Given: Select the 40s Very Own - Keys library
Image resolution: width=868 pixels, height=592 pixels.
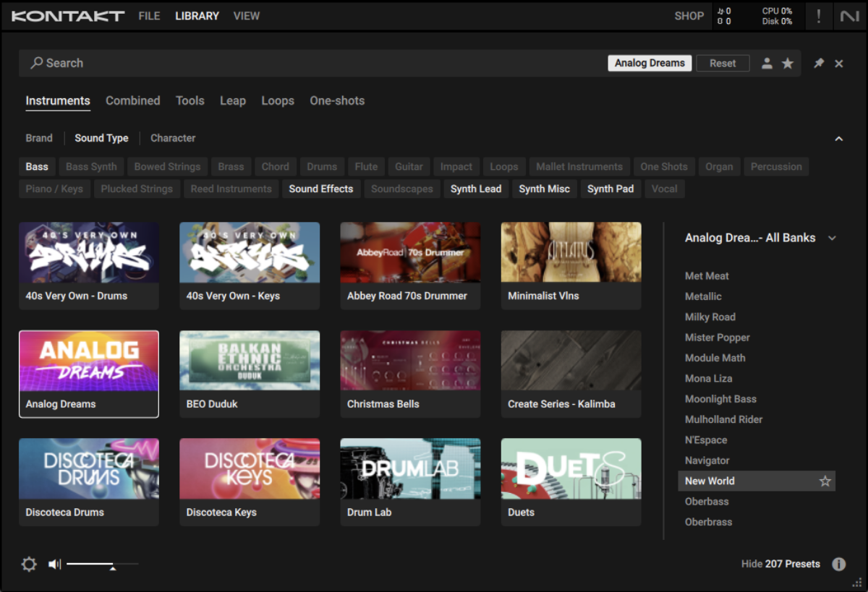Looking at the screenshot, I should (x=250, y=265).
